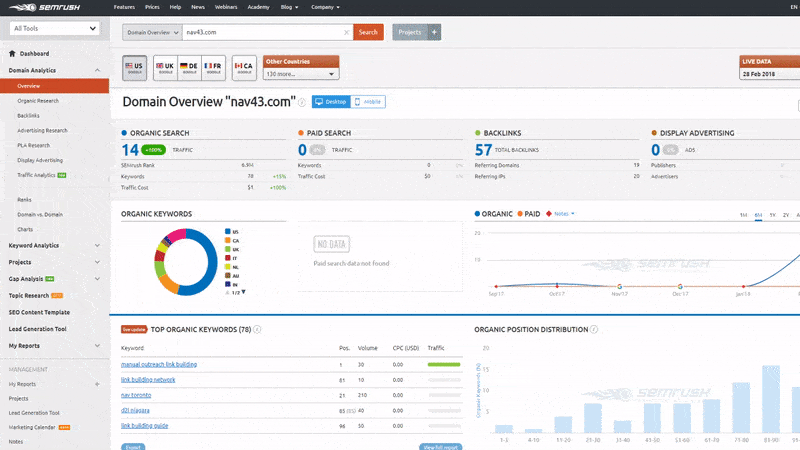Open Features in top navigation
The width and height of the screenshot is (800, 450).
point(124,7)
